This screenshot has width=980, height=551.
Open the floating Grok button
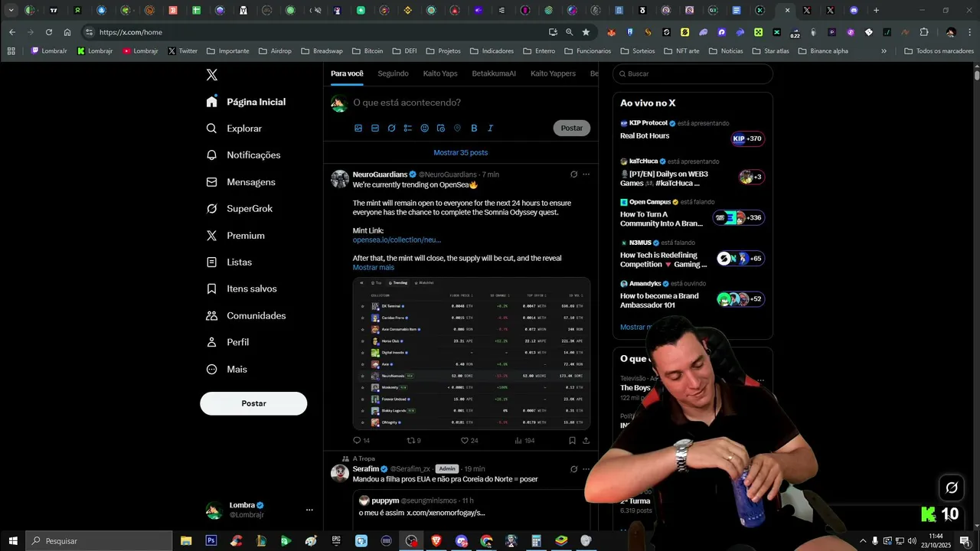coord(952,487)
